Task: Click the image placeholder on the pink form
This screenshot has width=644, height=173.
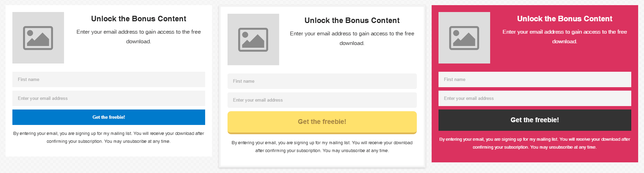Action: 464,38
